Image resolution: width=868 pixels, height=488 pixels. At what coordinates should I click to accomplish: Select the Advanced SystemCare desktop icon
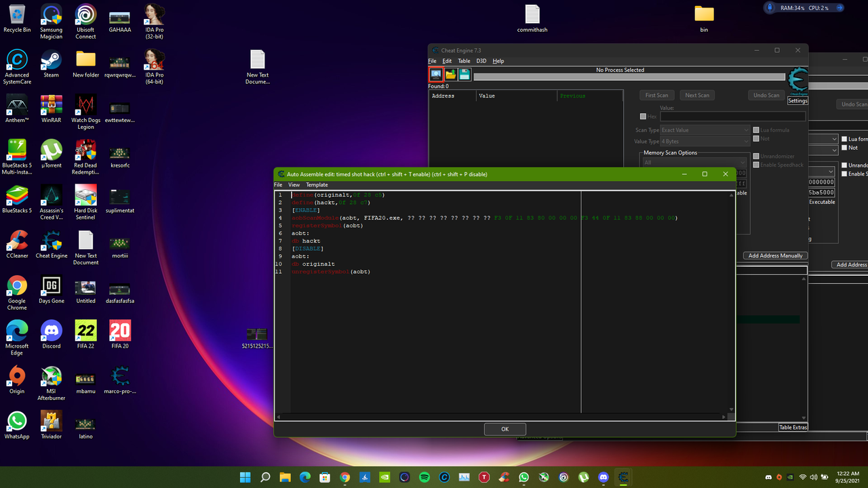point(17,67)
